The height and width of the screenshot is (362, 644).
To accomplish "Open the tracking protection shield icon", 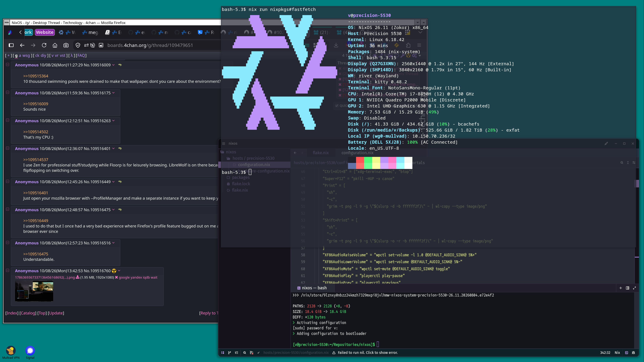I will click(x=78, y=45).
